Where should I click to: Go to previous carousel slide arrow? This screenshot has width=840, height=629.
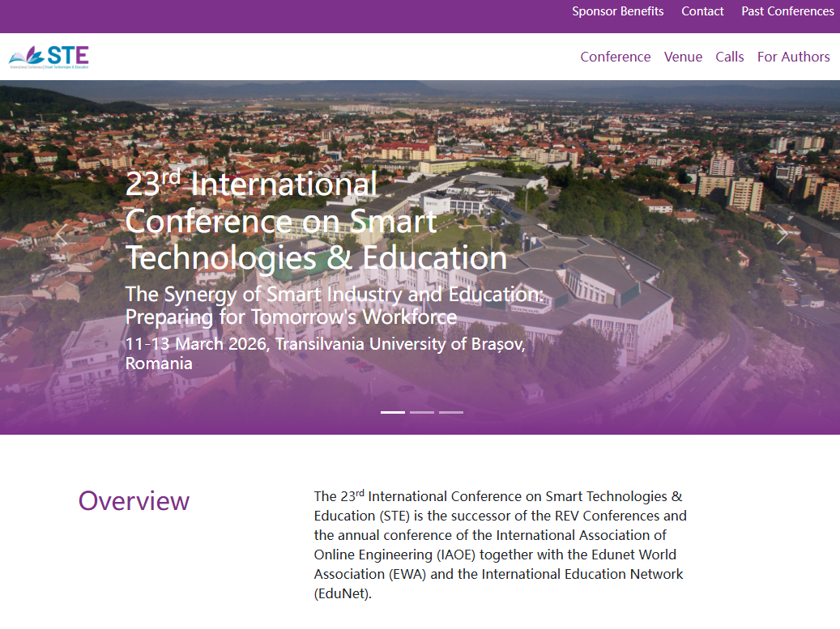tap(62, 236)
